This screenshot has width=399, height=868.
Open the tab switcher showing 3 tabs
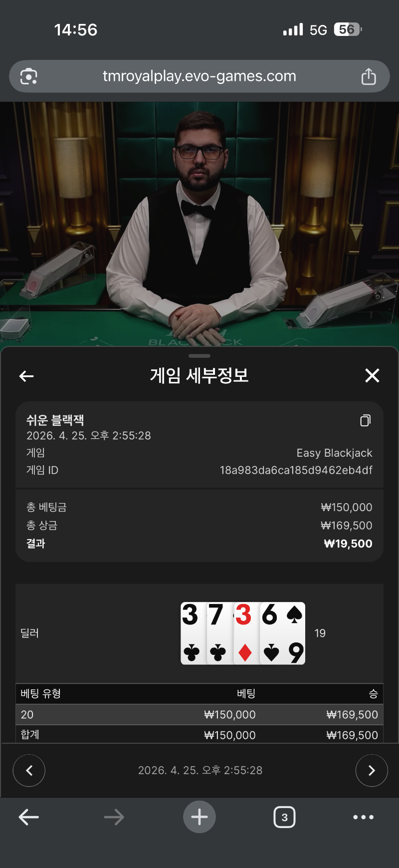click(x=284, y=817)
